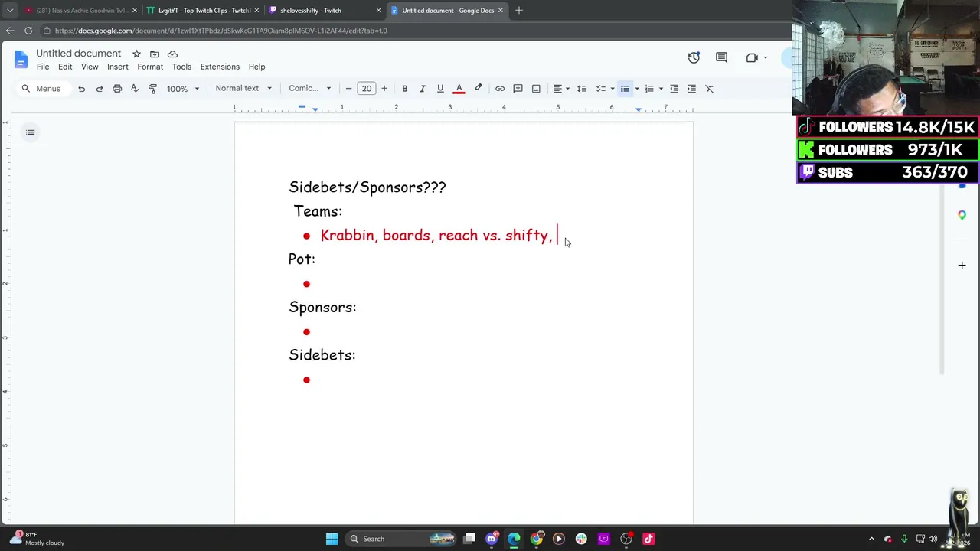Open the video call camera button
Image resolution: width=980 pixels, height=551 pixels.
pyautogui.click(x=752, y=57)
